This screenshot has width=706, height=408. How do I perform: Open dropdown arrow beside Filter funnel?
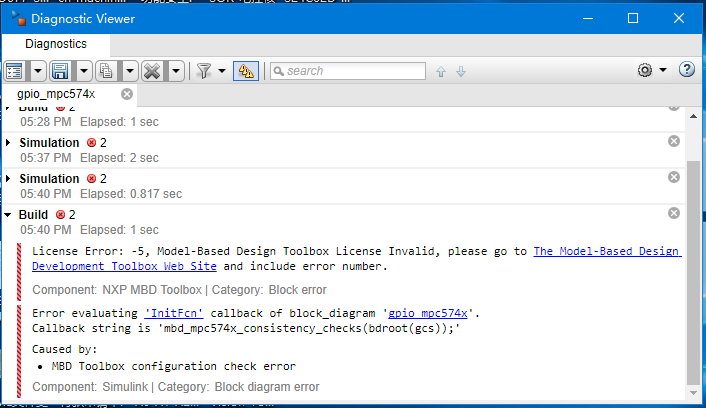(x=222, y=71)
